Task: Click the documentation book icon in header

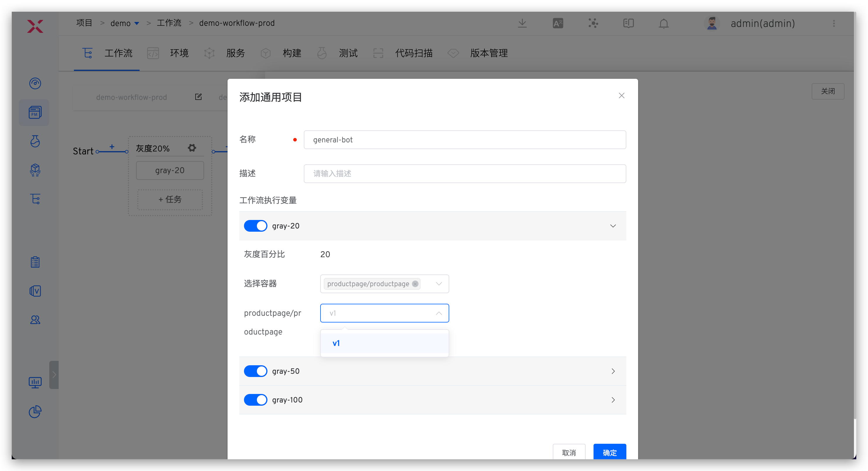Action: point(628,23)
